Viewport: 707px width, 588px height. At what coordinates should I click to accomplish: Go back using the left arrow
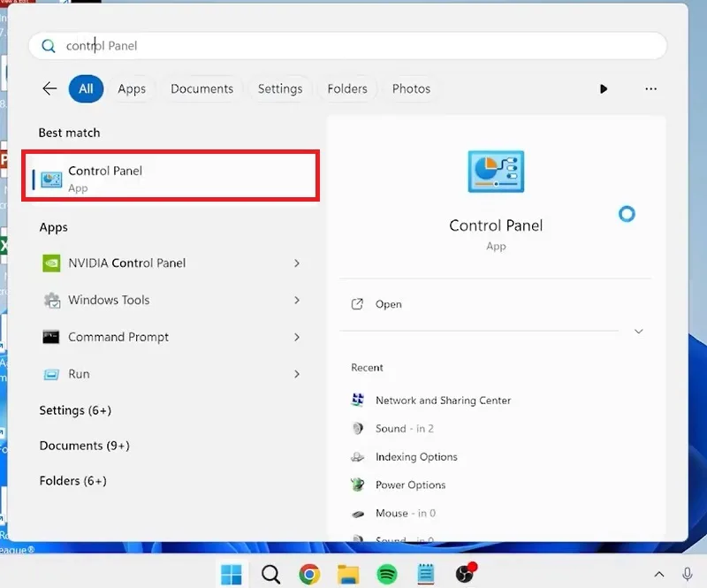(x=49, y=88)
